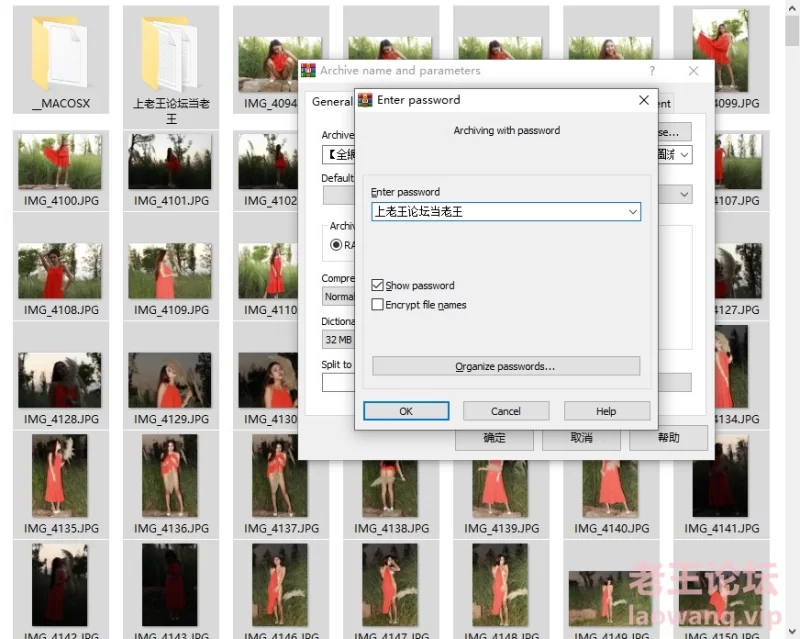Image resolution: width=800 pixels, height=639 pixels.
Task: Click the 确定 button in the archive dialog
Action: click(494, 438)
